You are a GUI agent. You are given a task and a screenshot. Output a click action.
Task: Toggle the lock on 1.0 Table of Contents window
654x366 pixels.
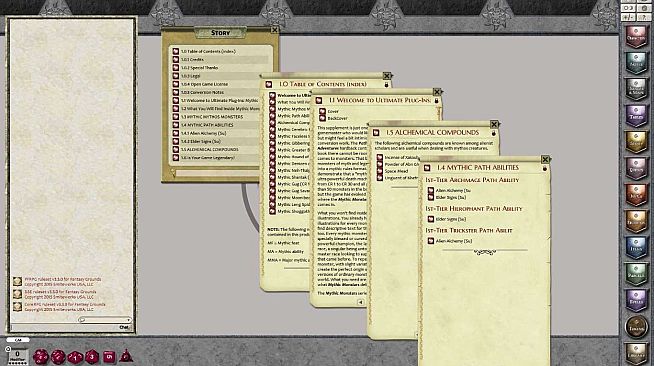(386, 85)
